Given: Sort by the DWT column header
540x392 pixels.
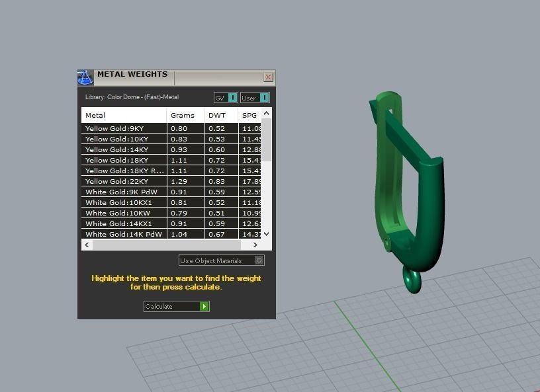Looking at the screenshot, I should pyautogui.click(x=221, y=115).
